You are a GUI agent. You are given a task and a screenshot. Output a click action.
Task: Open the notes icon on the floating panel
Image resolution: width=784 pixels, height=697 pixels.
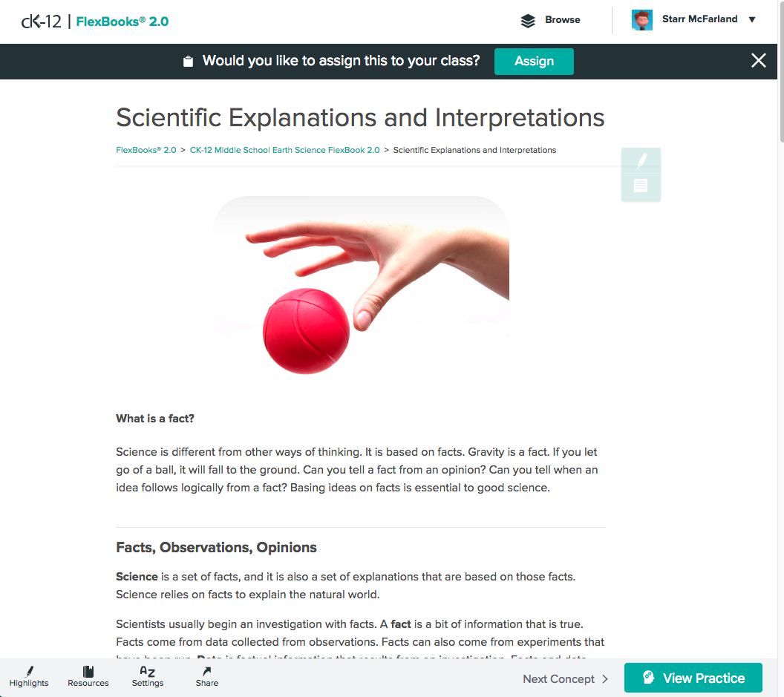(641, 186)
